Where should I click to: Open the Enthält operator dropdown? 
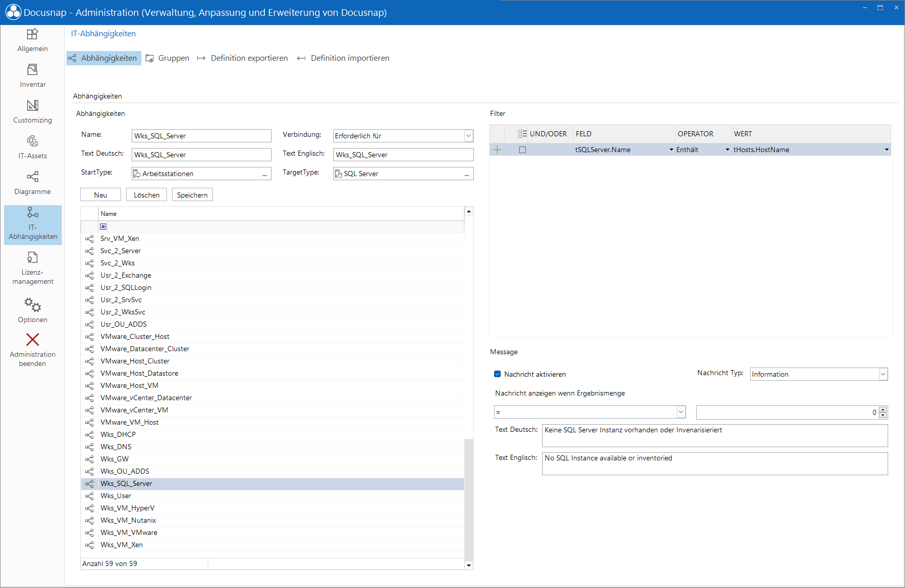727,150
